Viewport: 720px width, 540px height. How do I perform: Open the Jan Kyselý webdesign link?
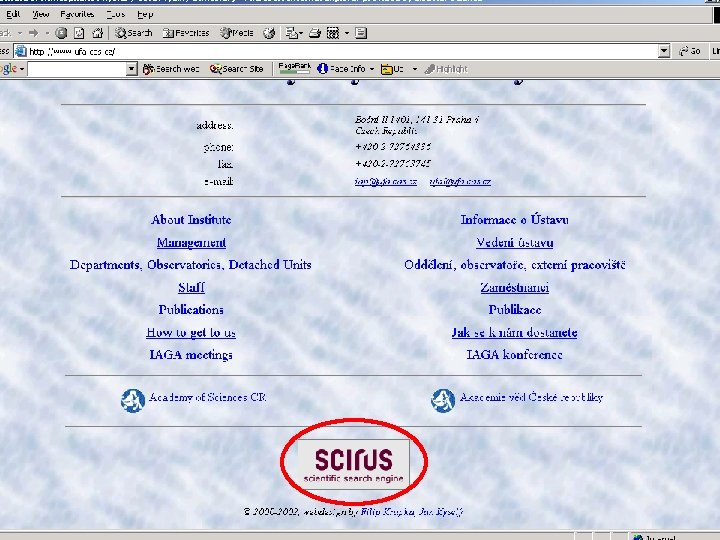point(441,512)
